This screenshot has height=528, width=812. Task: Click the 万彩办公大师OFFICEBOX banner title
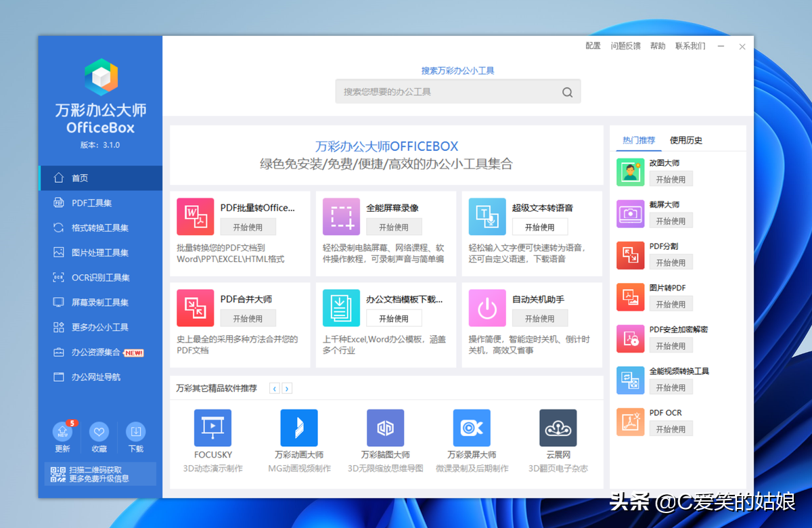coord(386,146)
